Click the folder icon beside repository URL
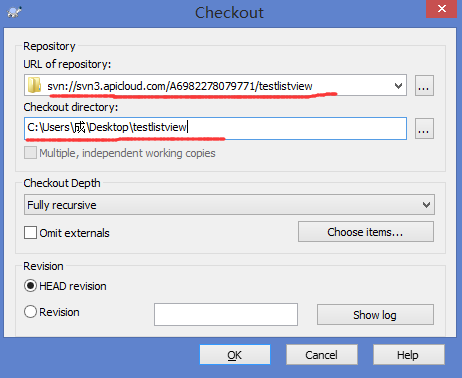462x378 pixels. [x=34, y=85]
